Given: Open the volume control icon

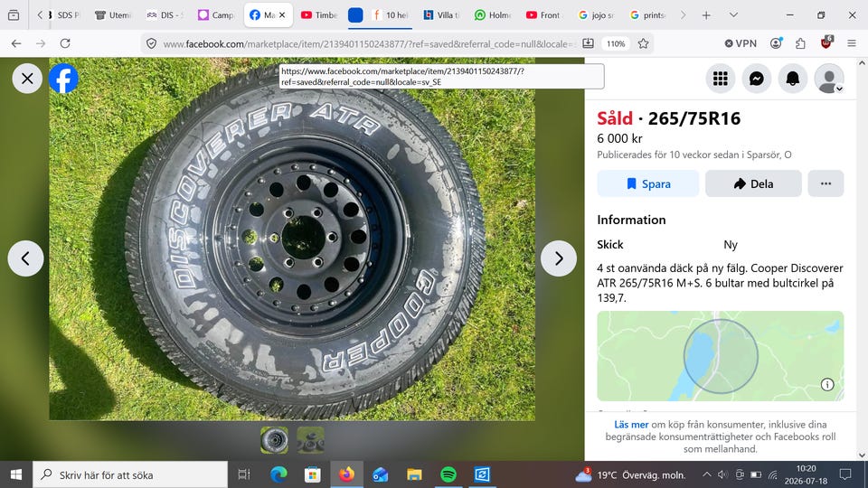Looking at the screenshot, I should pyautogui.click(x=722, y=474).
